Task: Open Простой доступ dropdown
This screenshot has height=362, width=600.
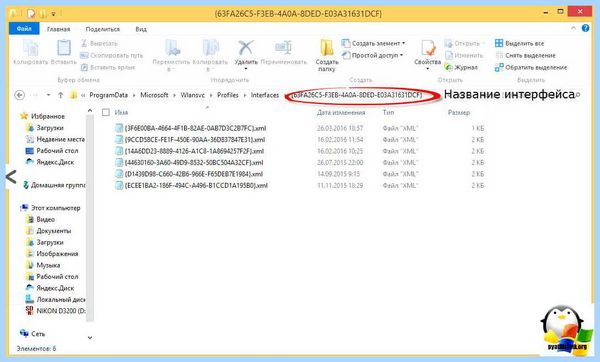Action: [372, 55]
